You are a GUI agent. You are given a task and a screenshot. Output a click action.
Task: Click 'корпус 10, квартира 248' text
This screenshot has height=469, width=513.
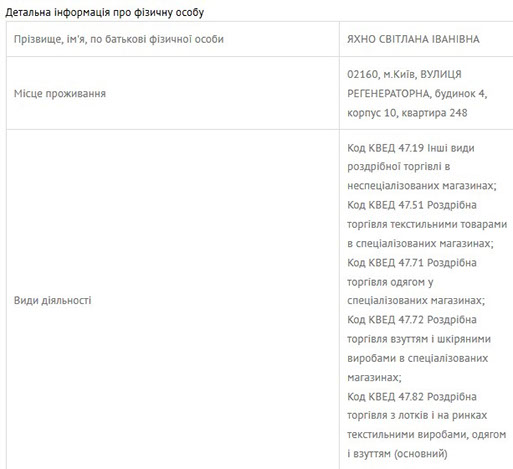tap(407, 113)
